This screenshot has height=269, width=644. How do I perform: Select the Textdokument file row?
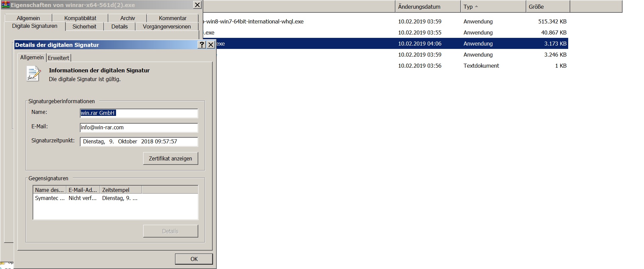(392, 66)
